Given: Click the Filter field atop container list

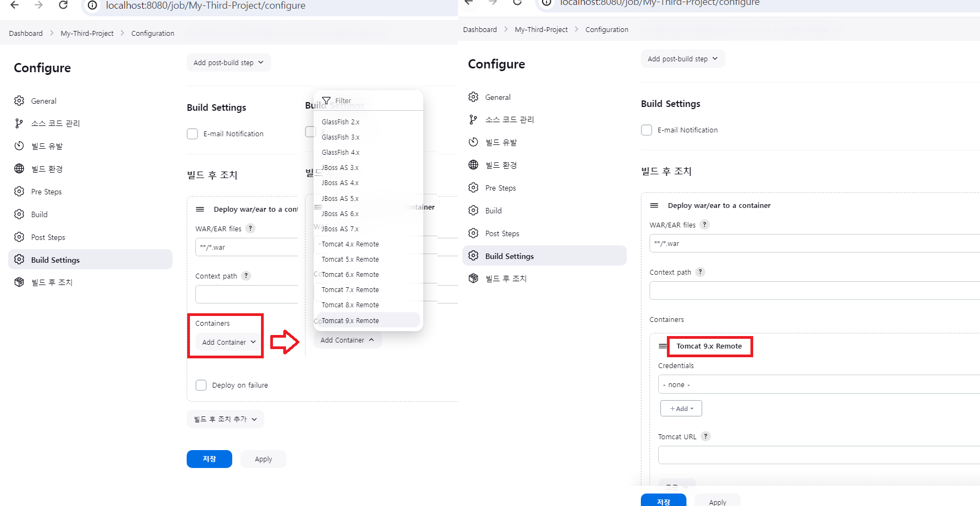Looking at the screenshot, I should [x=369, y=100].
